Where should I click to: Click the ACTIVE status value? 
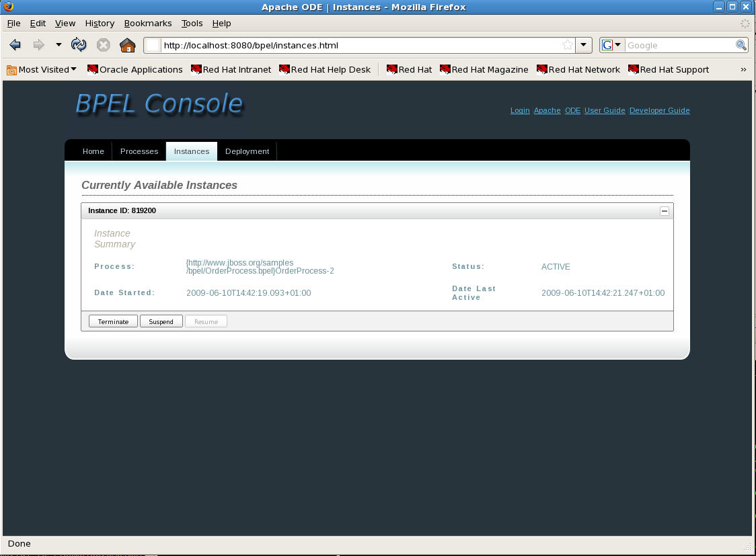click(556, 266)
